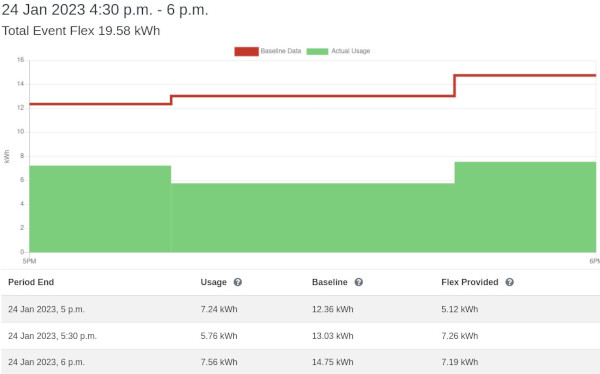This screenshot has width=600, height=374.
Task: Click the 24 Jan 2023, 6 p.m. row
Action: click(x=300, y=362)
